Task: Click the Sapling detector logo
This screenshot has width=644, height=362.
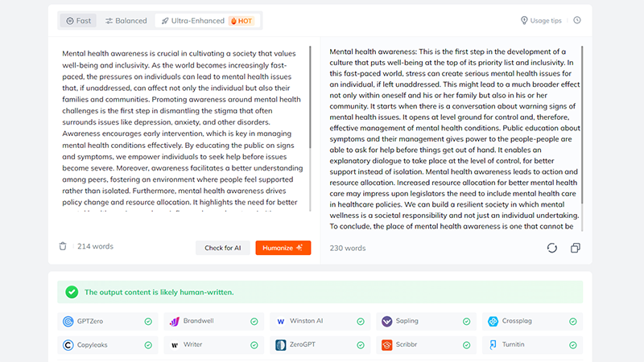Action: point(387,321)
